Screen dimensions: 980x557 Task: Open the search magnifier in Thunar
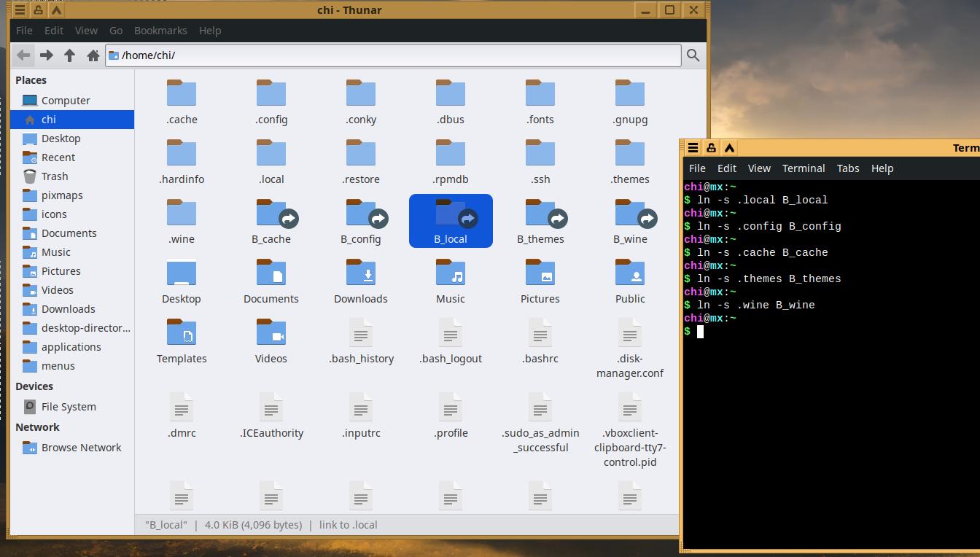click(693, 55)
